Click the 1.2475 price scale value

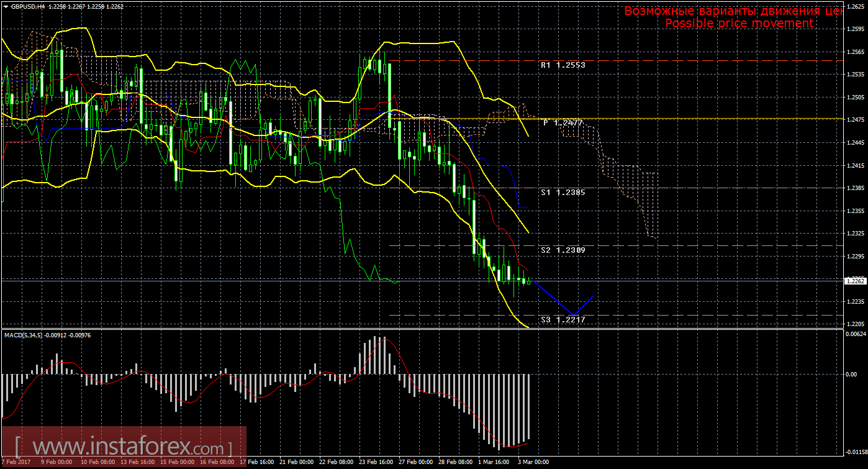[x=854, y=120]
